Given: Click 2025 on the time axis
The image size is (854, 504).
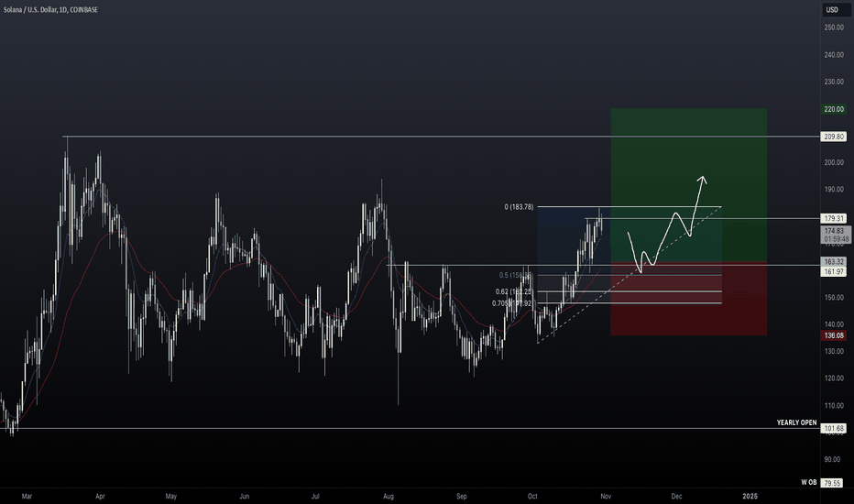Looking at the screenshot, I should click(x=750, y=497).
